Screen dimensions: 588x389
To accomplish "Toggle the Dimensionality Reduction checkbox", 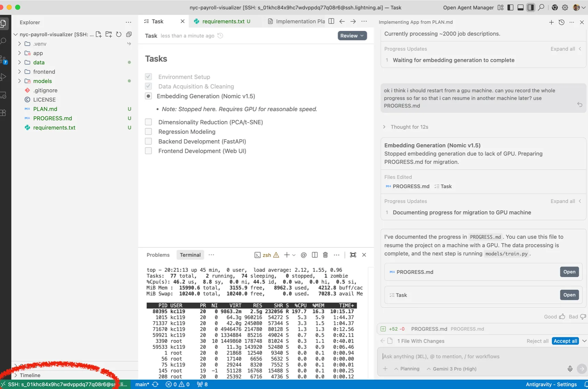I will coord(149,122).
